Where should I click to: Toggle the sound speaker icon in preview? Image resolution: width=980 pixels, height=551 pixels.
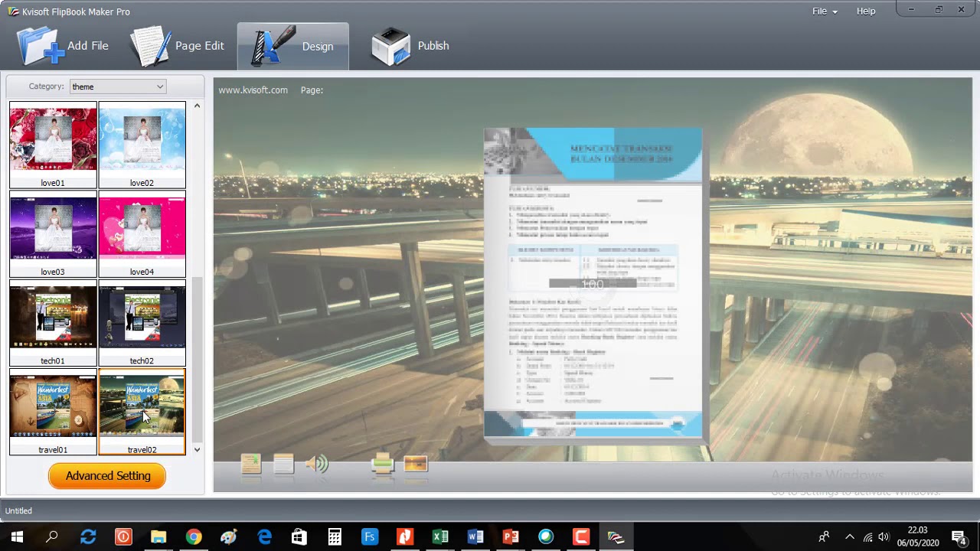[x=316, y=464]
